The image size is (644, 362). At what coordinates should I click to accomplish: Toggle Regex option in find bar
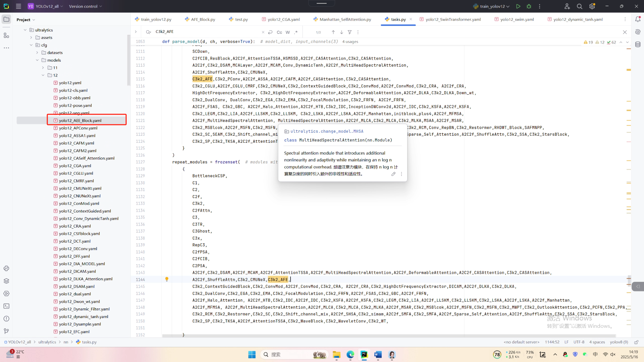[x=296, y=32]
